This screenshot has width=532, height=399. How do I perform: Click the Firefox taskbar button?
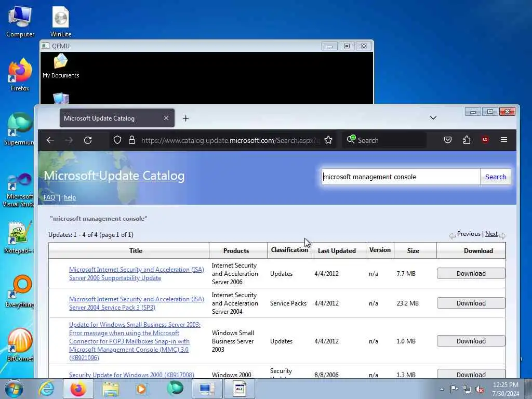(x=78, y=389)
